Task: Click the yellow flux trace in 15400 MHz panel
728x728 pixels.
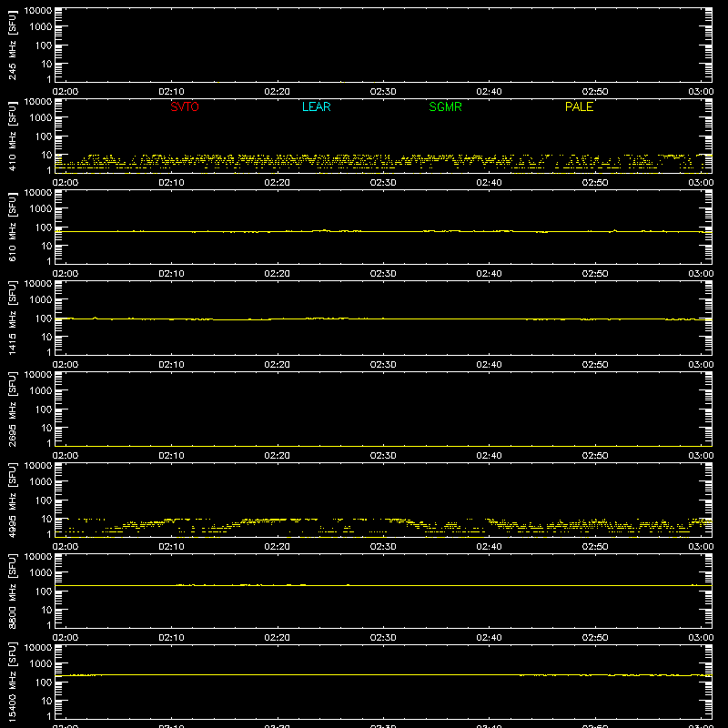Action: pyautogui.click(x=383, y=675)
